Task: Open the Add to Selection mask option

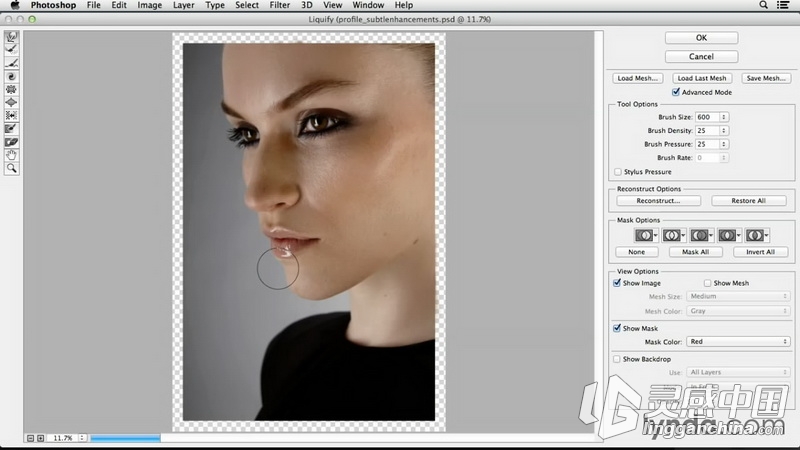Action: 673,235
